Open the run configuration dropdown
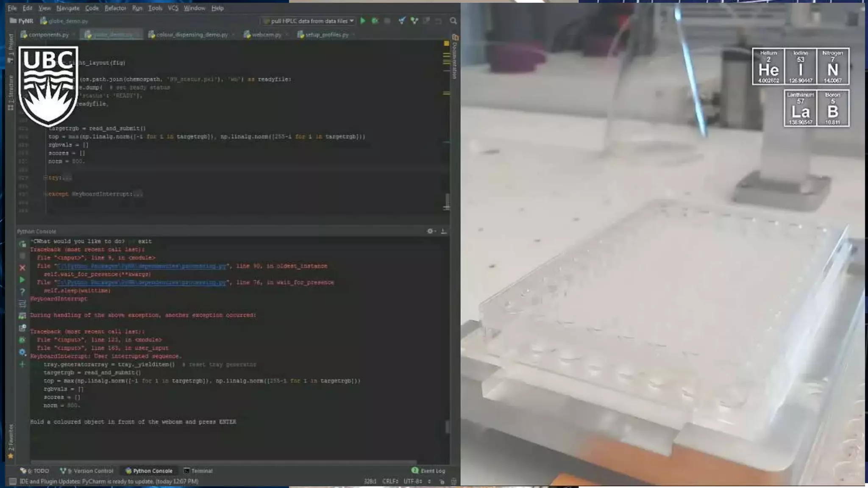868x488 pixels. pos(309,21)
